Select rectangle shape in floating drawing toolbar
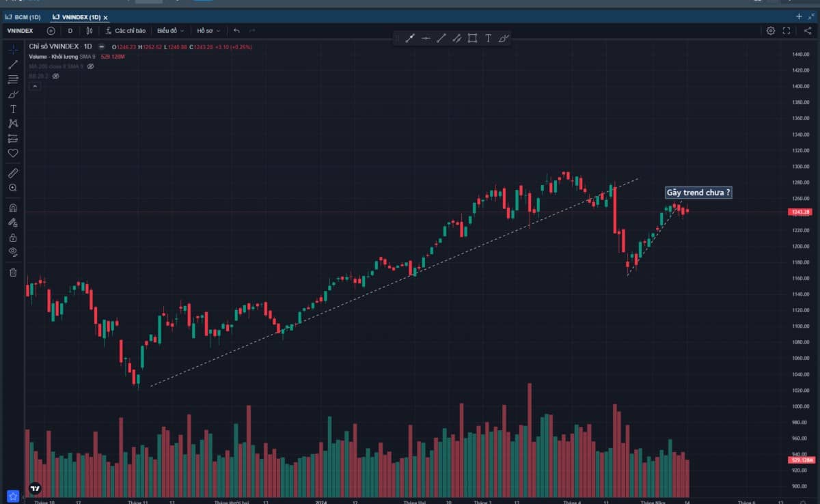Viewport: 820px width, 504px height. click(x=472, y=38)
